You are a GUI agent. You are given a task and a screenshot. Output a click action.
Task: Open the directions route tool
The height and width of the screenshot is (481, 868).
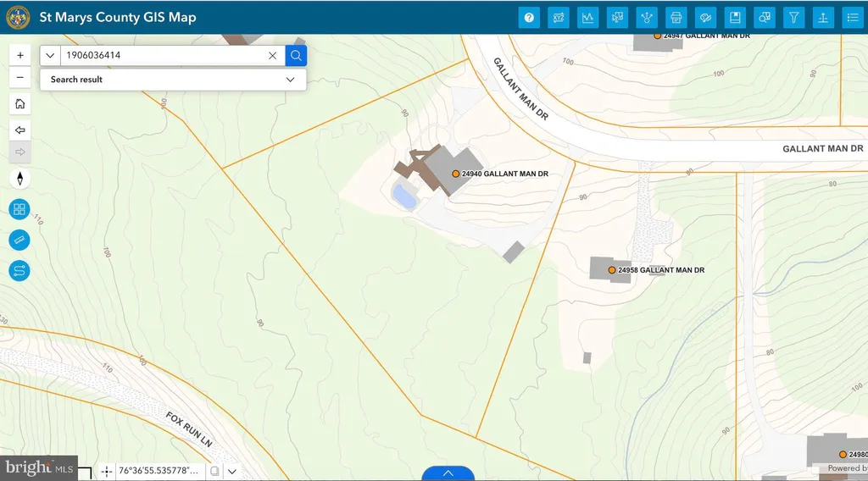coord(19,271)
